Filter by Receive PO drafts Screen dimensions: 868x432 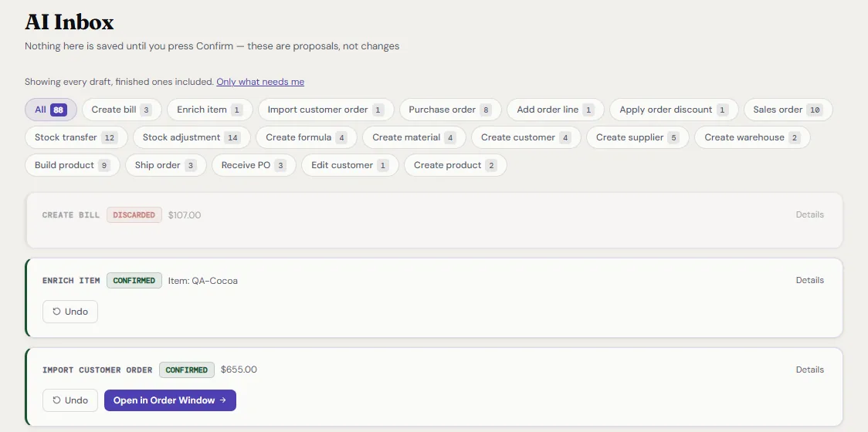coord(253,165)
